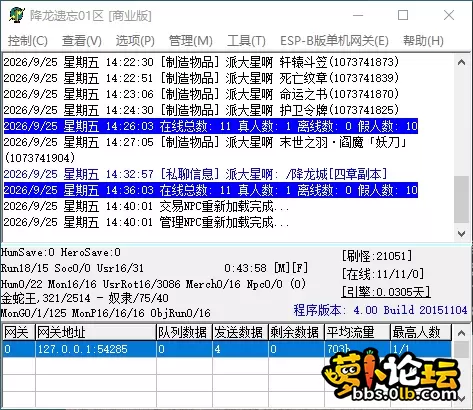The width and height of the screenshot is (473, 410).
Task: Click the 金蛇王,321/2514 status line
Action: [85, 298]
